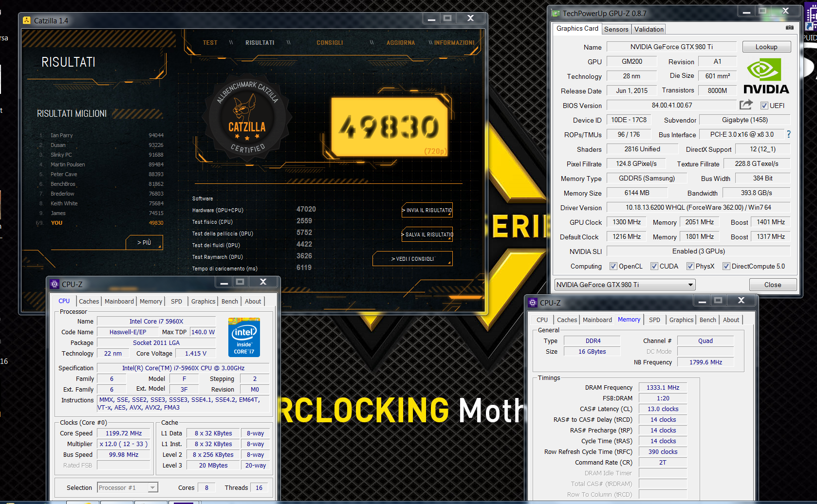Open Mainboard tab in CPU-Z processor window
This screenshot has width=817, height=504.
(x=119, y=301)
